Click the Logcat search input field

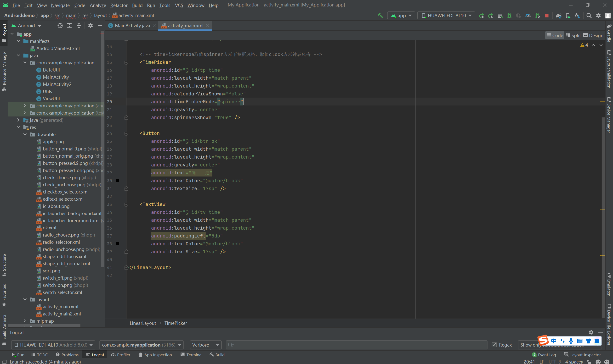356,345
